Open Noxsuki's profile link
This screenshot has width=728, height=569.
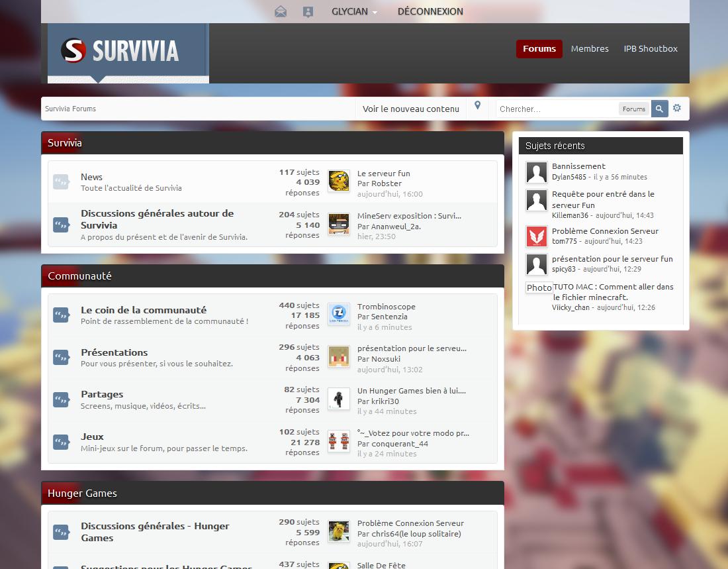385,359
